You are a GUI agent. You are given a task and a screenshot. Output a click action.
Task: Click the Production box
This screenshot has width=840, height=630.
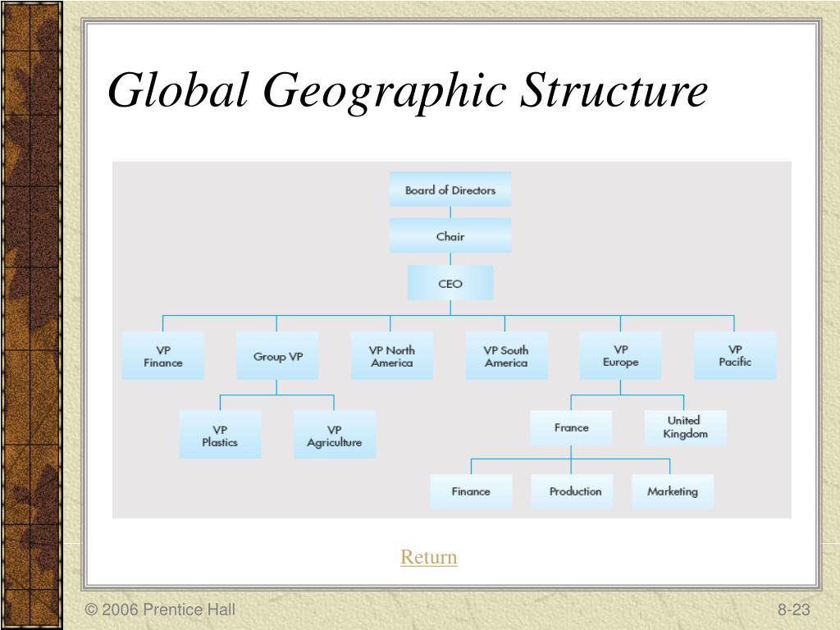pyautogui.click(x=572, y=491)
